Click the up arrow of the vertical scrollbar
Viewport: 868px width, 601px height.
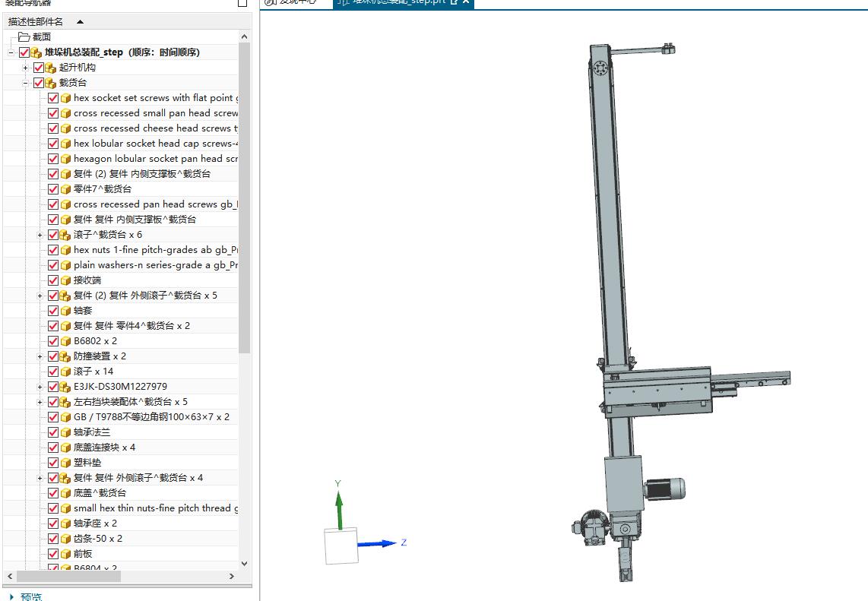coord(244,36)
